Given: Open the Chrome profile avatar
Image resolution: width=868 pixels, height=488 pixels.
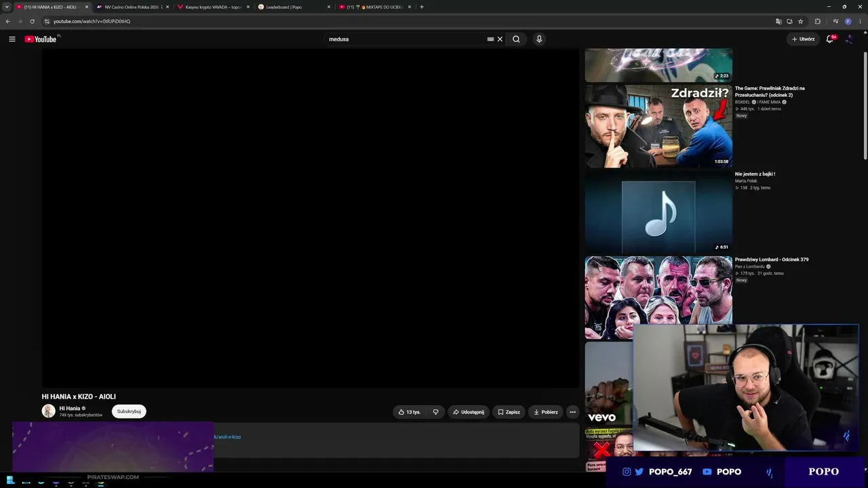Looking at the screenshot, I should (848, 21).
